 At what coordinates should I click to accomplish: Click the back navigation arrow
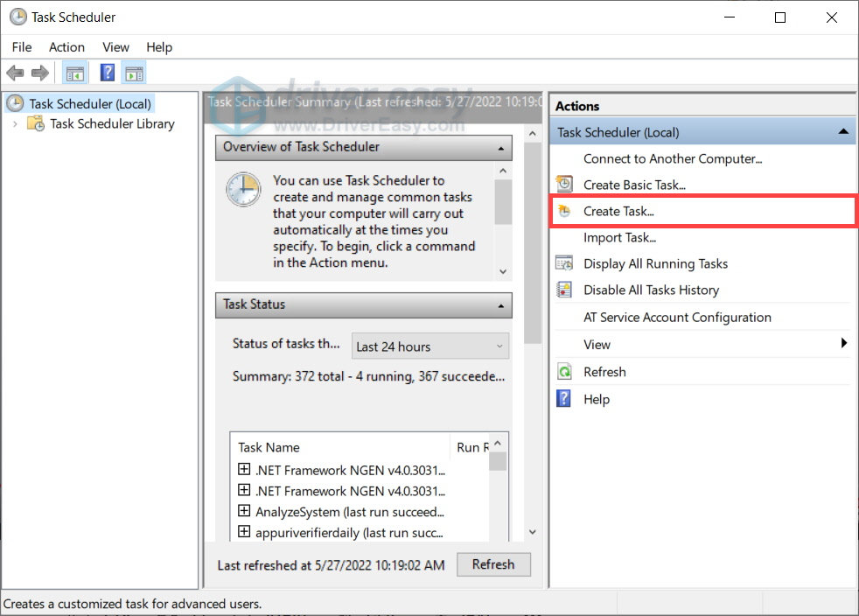(x=15, y=73)
